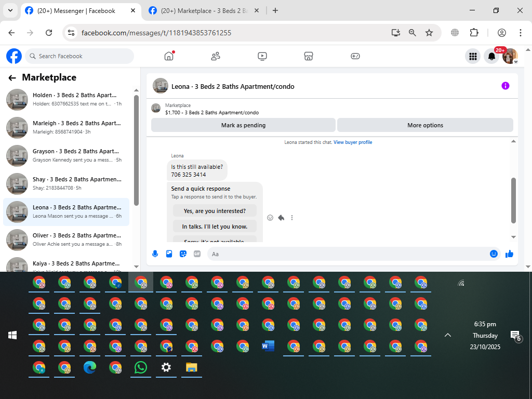Send 'Yes, are you interested?' quick response
The height and width of the screenshot is (399, 532).
pyautogui.click(x=215, y=211)
